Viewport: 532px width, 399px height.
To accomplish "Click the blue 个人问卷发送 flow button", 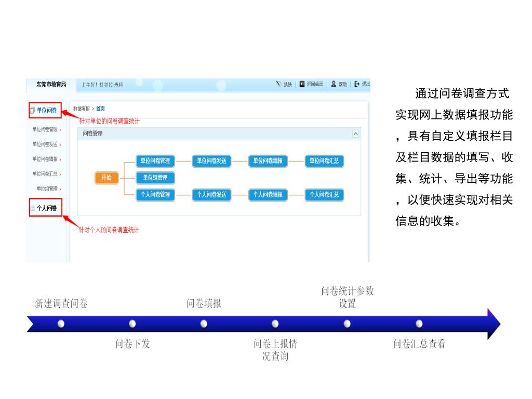I will coord(212,195).
